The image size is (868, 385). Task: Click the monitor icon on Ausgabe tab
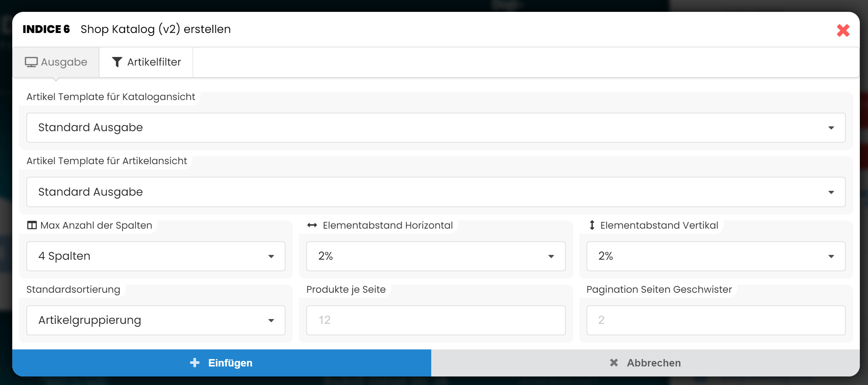pos(31,62)
